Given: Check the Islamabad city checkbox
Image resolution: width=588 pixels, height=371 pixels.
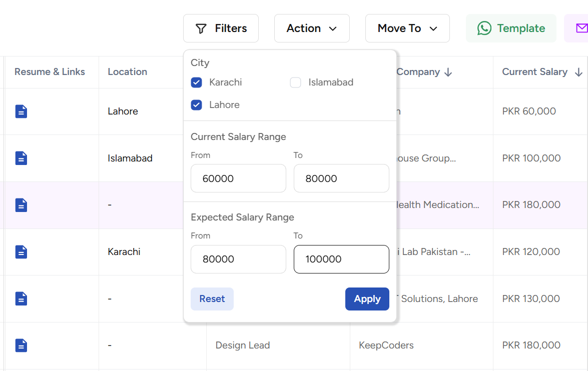Looking at the screenshot, I should 296,82.
